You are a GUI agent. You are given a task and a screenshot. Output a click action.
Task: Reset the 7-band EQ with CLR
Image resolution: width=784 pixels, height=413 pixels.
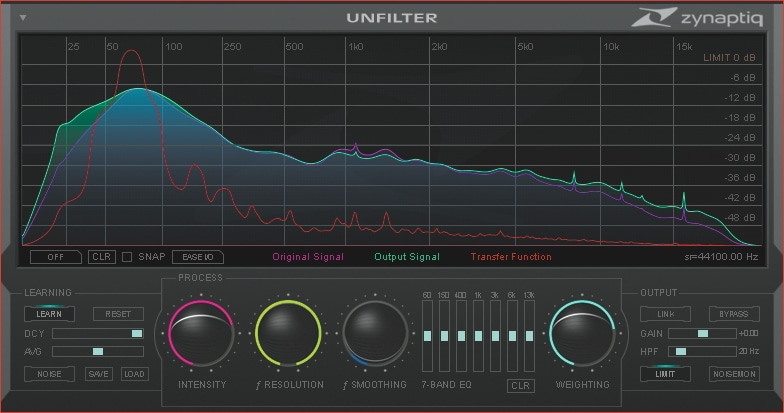click(x=520, y=386)
